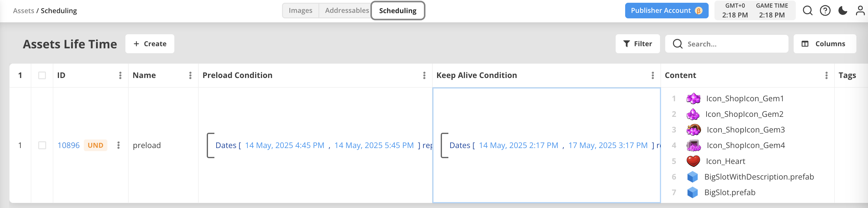Open the row actions menu beside 10896
The image size is (868, 208).
(x=119, y=145)
